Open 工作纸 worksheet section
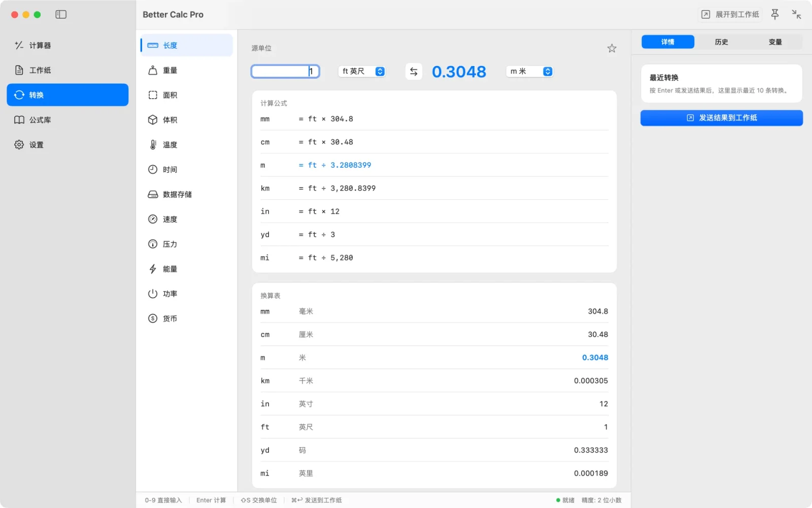812x508 pixels. [x=67, y=70]
